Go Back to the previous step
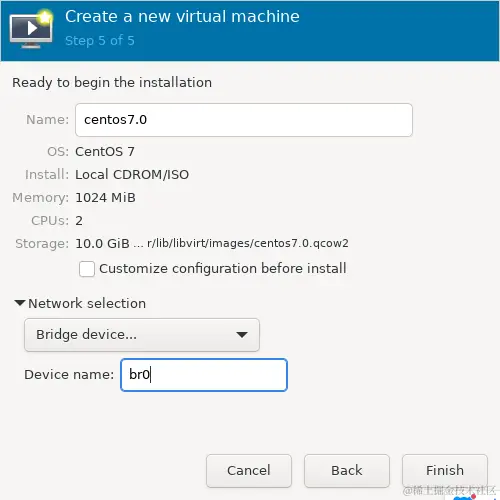The image size is (500, 500). [347, 470]
